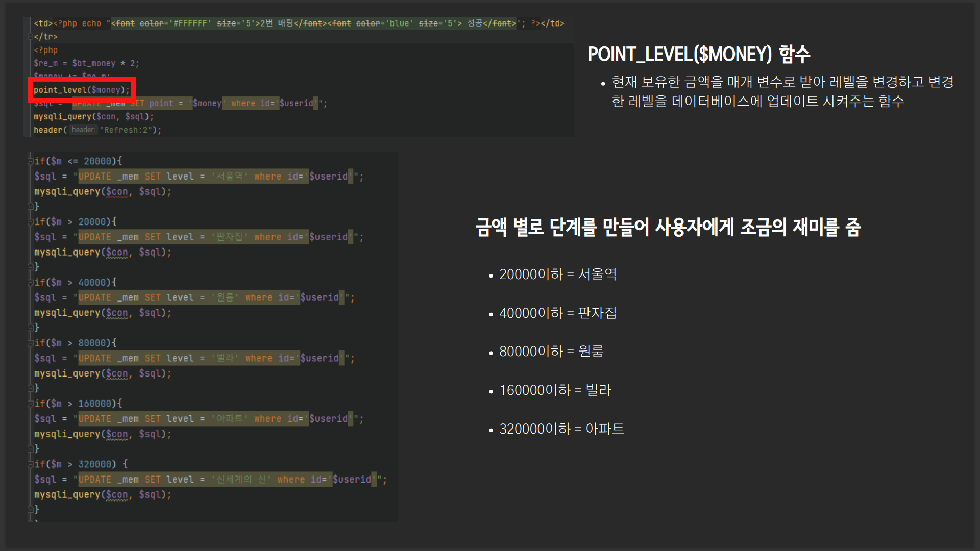This screenshot has width=980, height=551.
Task: Click the UPDATE line setting level '판자집'
Action: [199, 237]
